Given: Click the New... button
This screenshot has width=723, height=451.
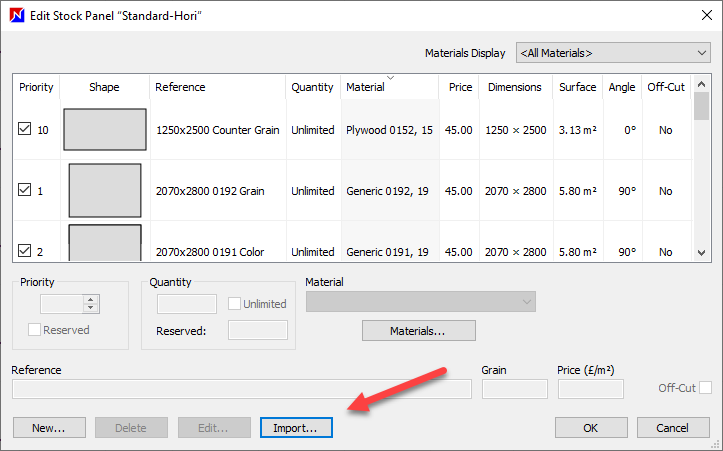Looking at the screenshot, I should click(x=49, y=427).
